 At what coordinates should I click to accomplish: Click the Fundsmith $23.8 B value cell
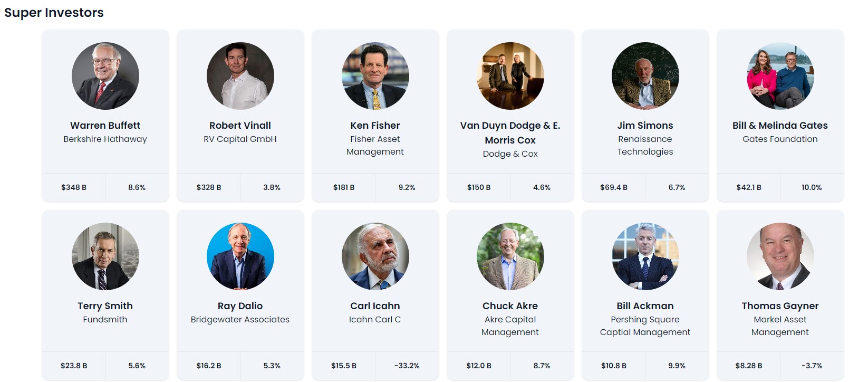pyautogui.click(x=74, y=366)
